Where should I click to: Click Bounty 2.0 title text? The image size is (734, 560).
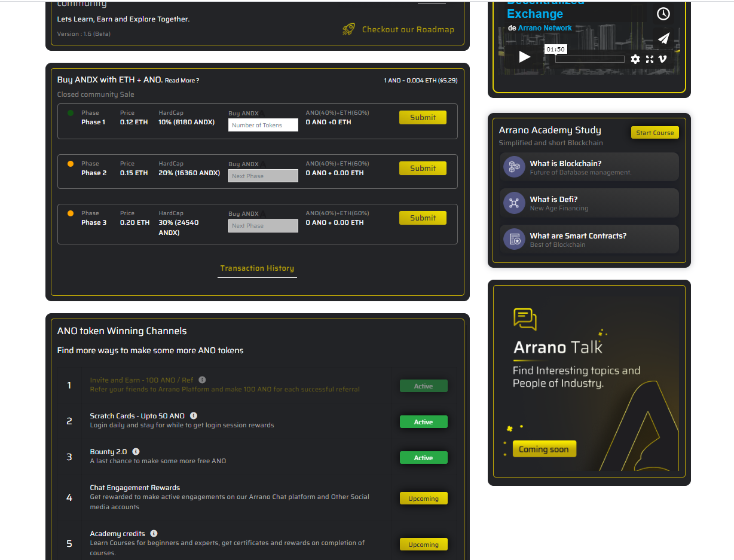pos(108,452)
